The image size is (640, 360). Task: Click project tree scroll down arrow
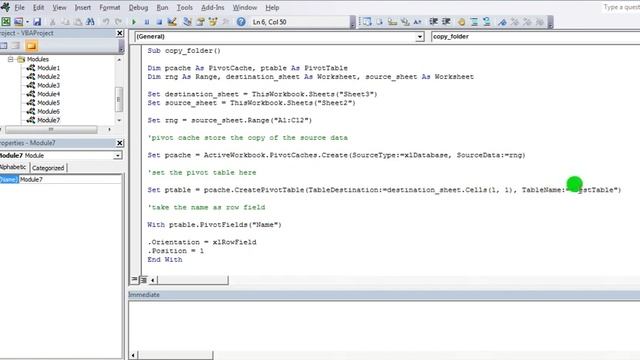click(x=119, y=120)
